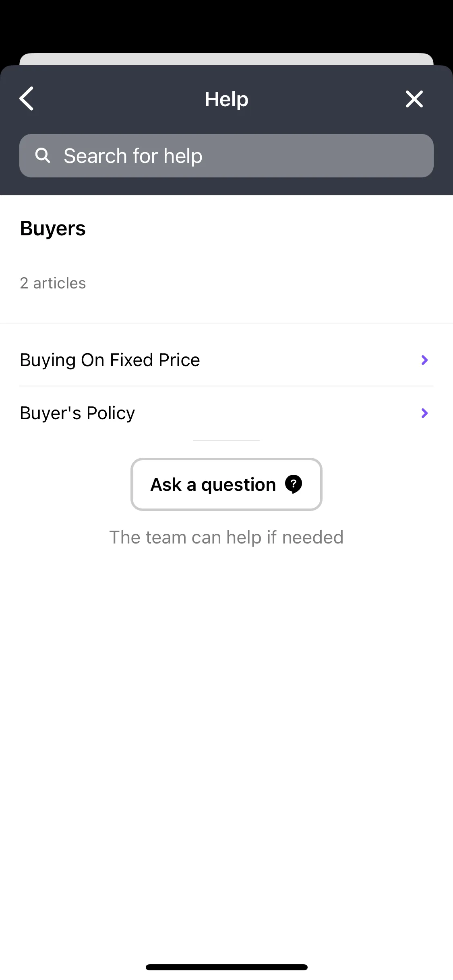Tap 'The team can help if needed' text
The image size is (453, 980).
(x=226, y=537)
